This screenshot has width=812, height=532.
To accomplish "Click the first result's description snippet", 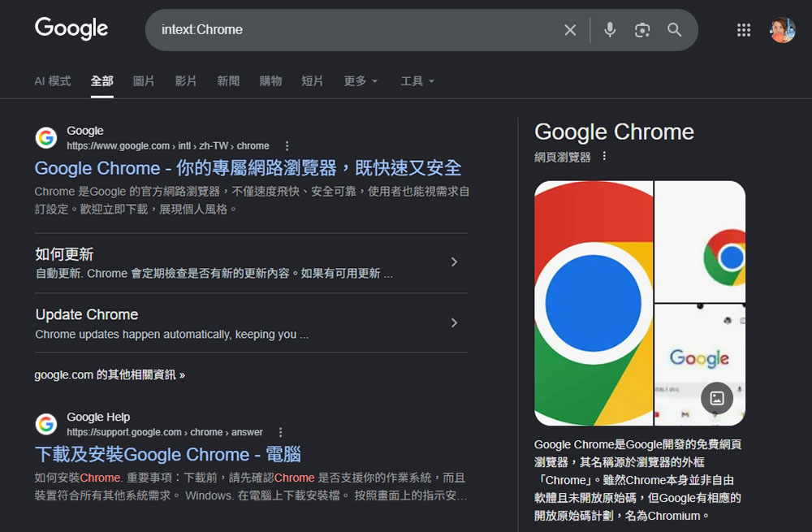I will pyautogui.click(x=253, y=201).
